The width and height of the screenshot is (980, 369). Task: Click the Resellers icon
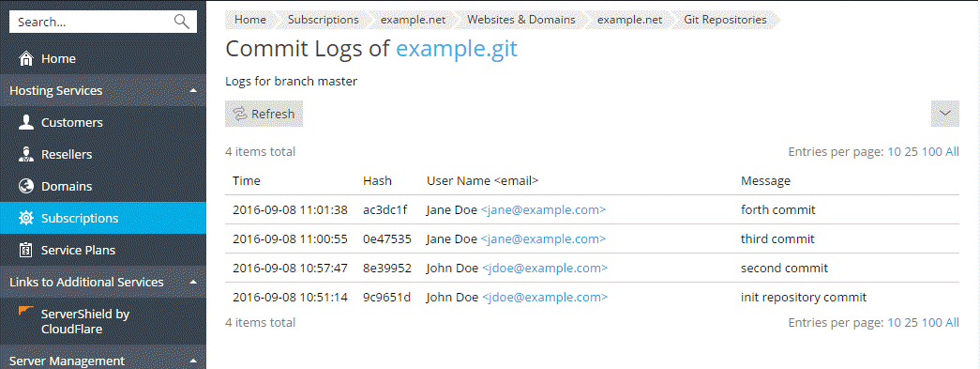[x=26, y=155]
